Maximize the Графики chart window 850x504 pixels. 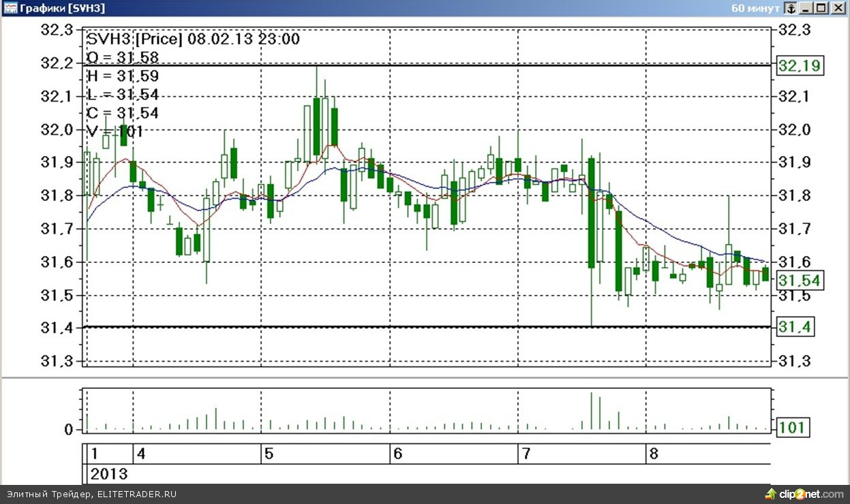click(822, 8)
